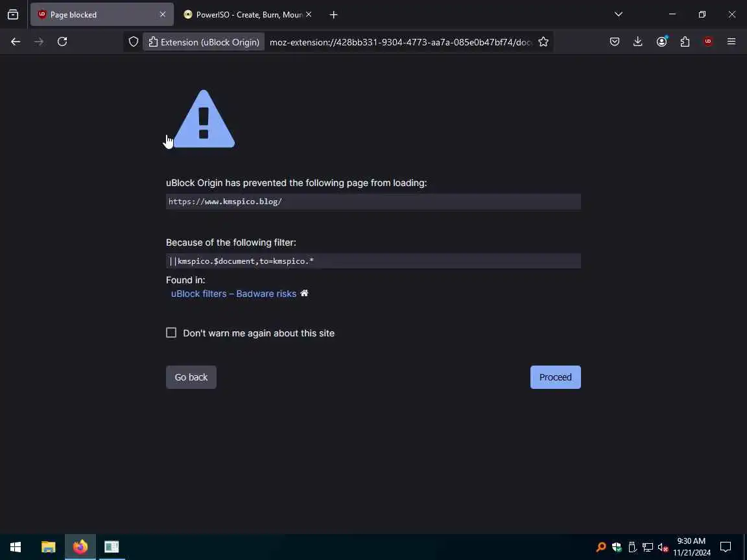This screenshot has width=747, height=560.
Task: Open File Explorer from the taskbar
Action: pos(48,546)
